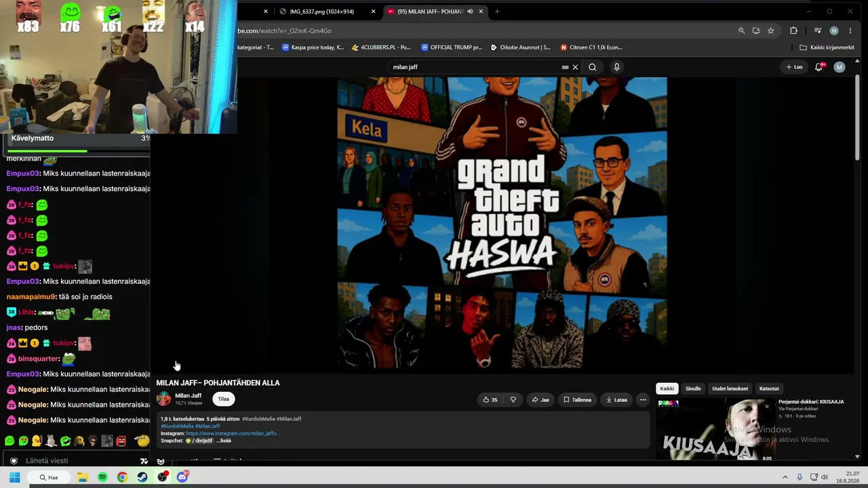Subscribe with the Tilaa button
Screen dimensions: 868x488
click(x=224, y=399)
